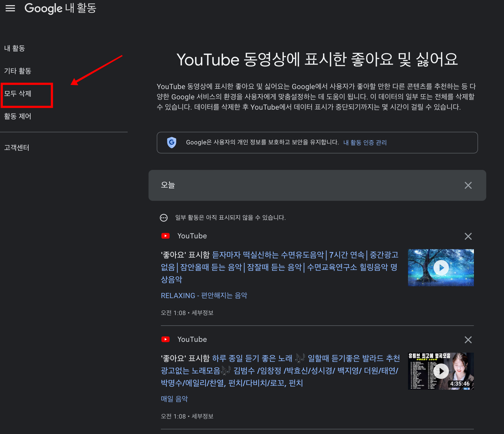The image size is (504, 434).
Task: Delete today's activity with the X
Action: pos(468,185)
